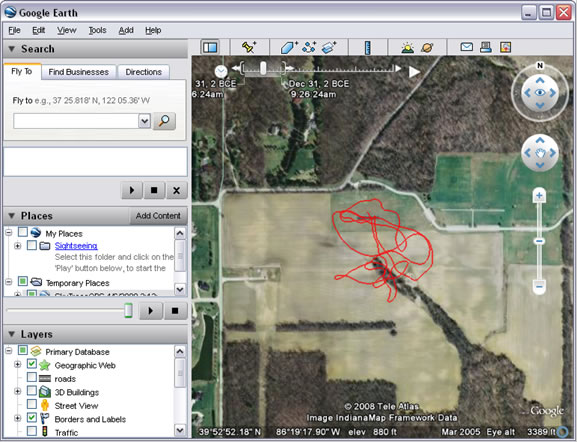Open the Help menu

point(153,30)
